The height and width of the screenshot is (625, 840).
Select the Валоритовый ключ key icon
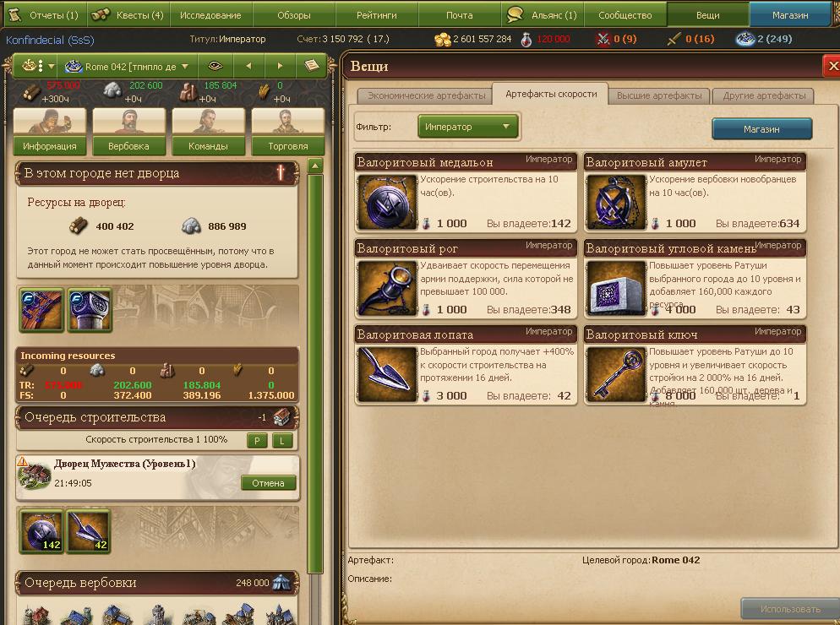coord(616,374)
